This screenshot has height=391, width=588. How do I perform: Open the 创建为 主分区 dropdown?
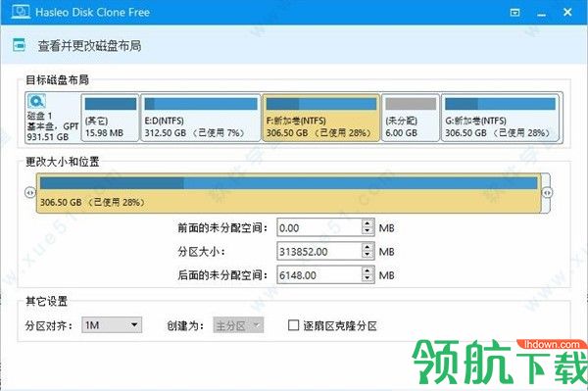click(238, 325)
